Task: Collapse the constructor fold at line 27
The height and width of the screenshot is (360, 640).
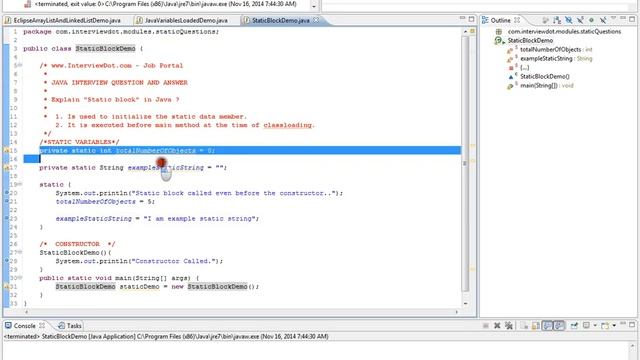Action: tap(20, 252)
